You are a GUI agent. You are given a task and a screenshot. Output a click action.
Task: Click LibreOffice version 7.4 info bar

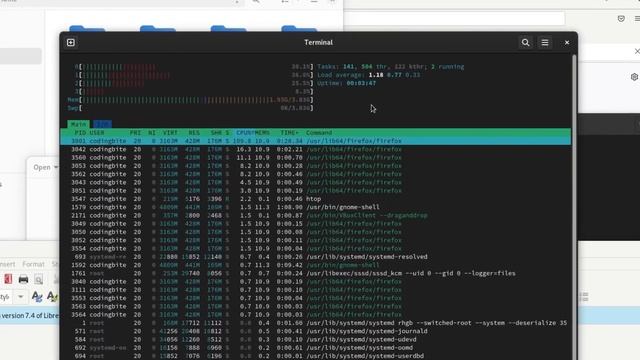[x=30, y=316]
